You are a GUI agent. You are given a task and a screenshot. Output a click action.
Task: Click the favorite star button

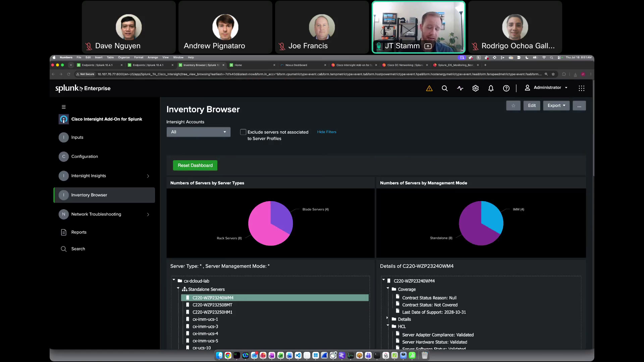pos(513,106)
